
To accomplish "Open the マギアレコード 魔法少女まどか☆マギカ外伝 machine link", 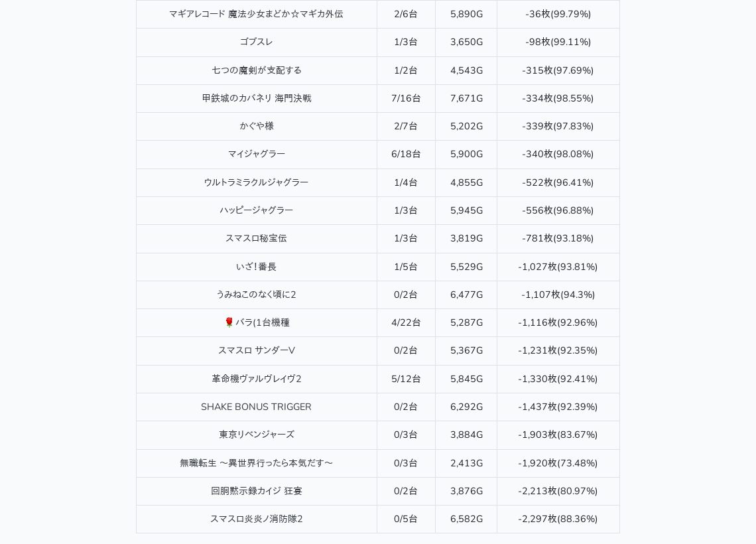I will click(256, 14).
